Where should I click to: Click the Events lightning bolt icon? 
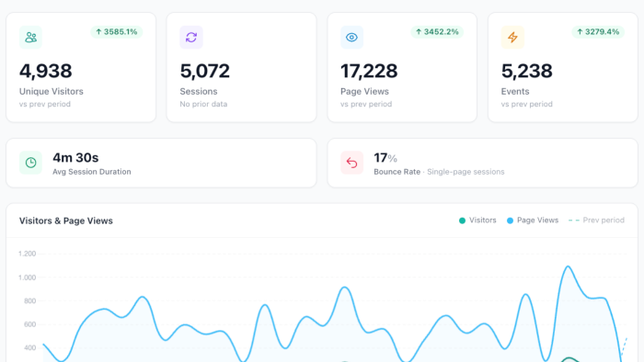pyautogui.click(x=512, y=38)
